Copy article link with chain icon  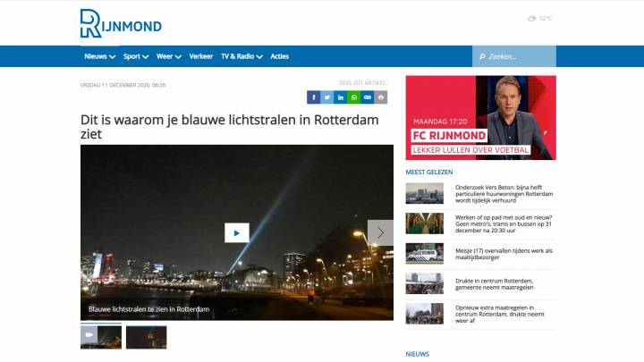click(368, 97)
